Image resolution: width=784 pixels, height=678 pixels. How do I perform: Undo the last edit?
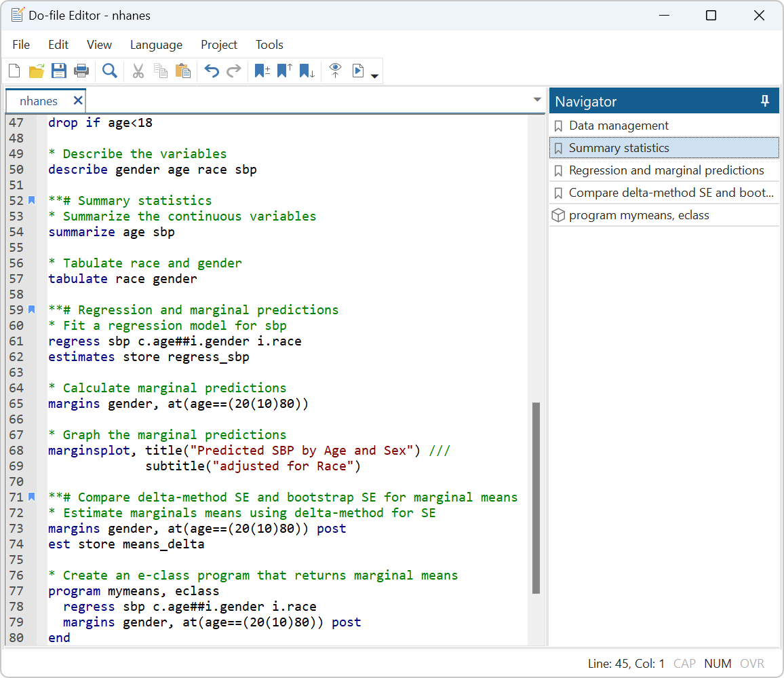pos(211,71)
